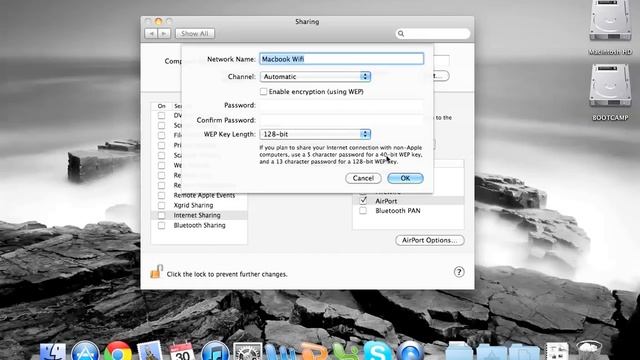Click the search field in Sharing window
The height and width of the screenshot is (360, 640).
(x=433, y=33)
